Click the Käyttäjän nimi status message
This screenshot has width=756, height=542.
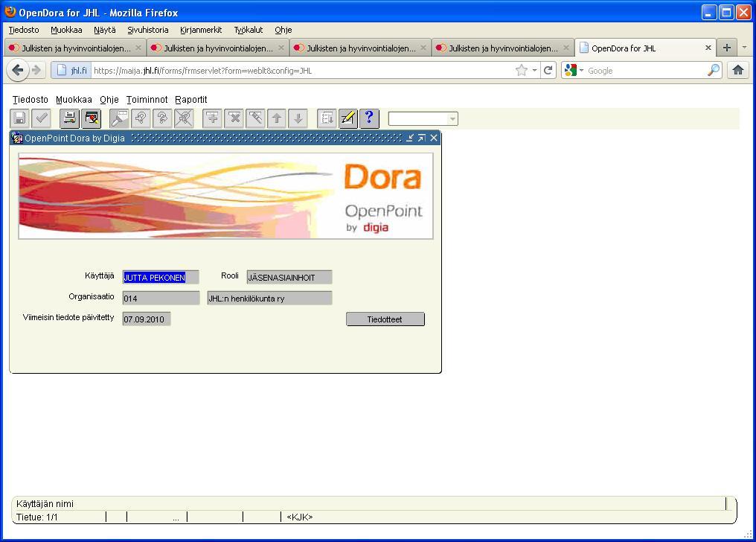click(x=45, y=503)
